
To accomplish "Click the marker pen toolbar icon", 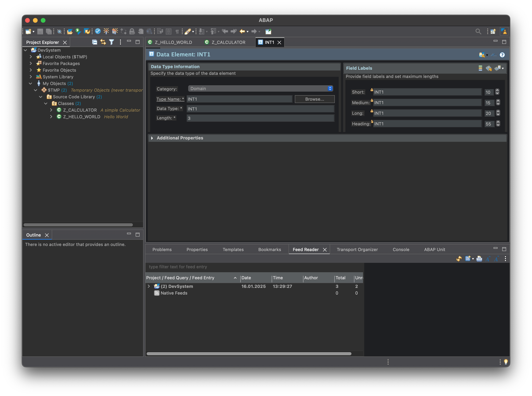I will point(188,31).
